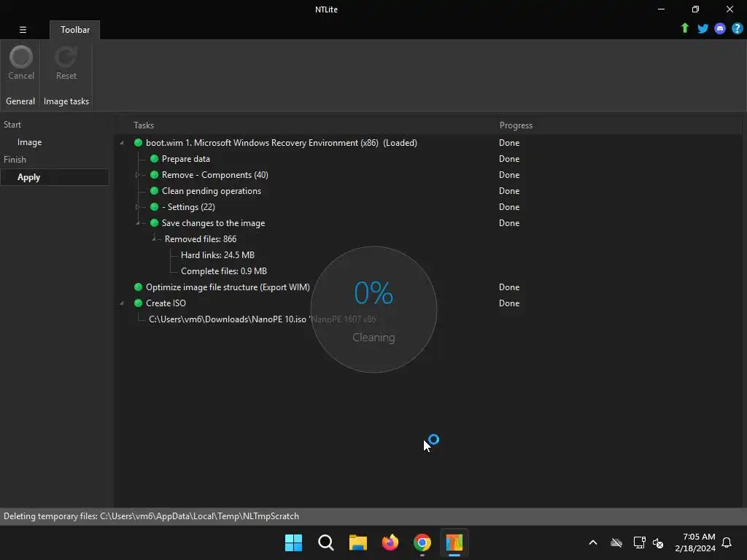Image resolution: width=747 pixels, height=560 pixels.
Task: Click the NTLite taskbar icon
Action: [x=454, y=542]
